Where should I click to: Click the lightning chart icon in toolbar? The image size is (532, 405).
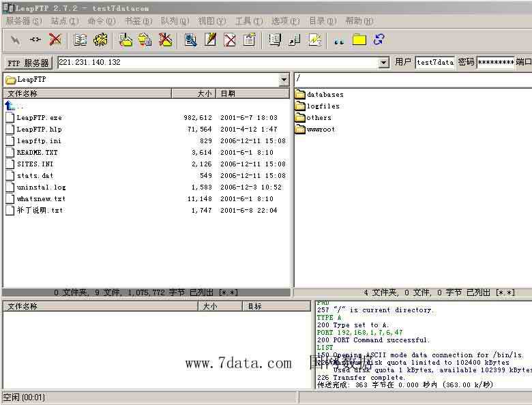point(314,40)
